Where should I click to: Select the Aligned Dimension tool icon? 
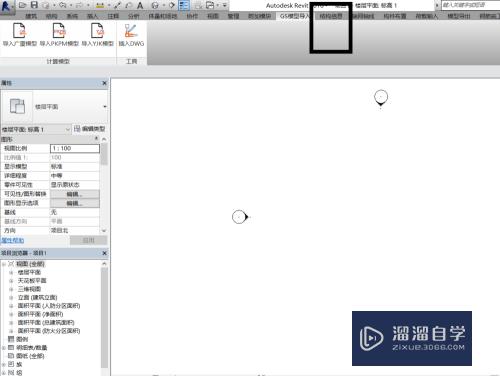[117, 5]
